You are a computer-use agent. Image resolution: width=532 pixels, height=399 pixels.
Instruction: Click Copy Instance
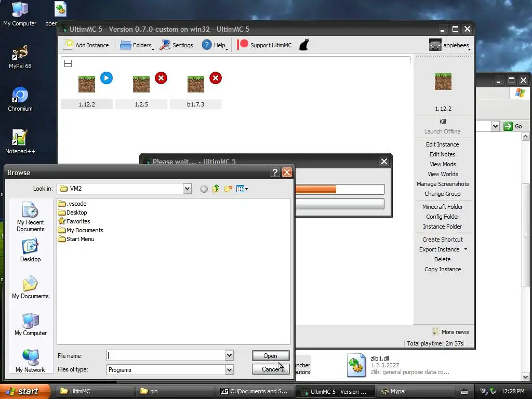pyautogui.click(x=443, y=269)
